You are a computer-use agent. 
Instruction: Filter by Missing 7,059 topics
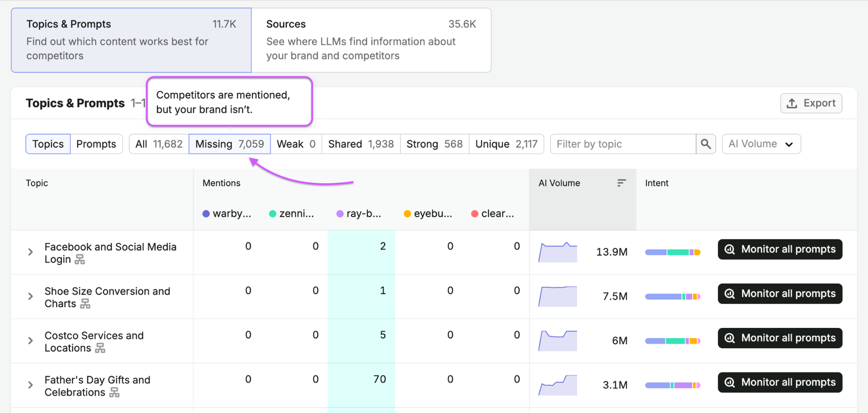[x=229, y=144]
